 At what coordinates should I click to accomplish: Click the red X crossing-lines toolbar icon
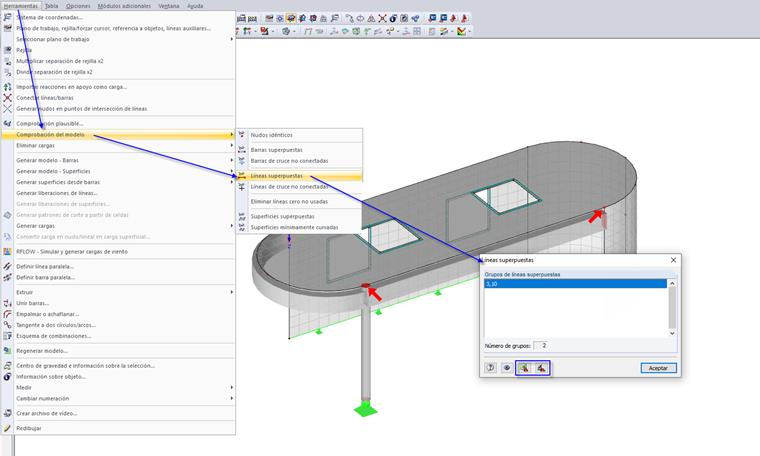[x=382, y=18]
